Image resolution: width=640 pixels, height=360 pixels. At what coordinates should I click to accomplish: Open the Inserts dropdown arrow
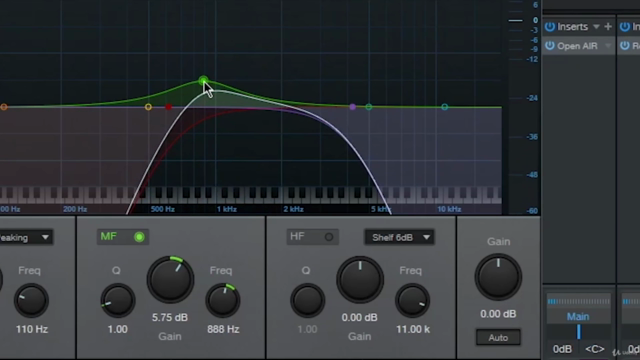(596, 27)
